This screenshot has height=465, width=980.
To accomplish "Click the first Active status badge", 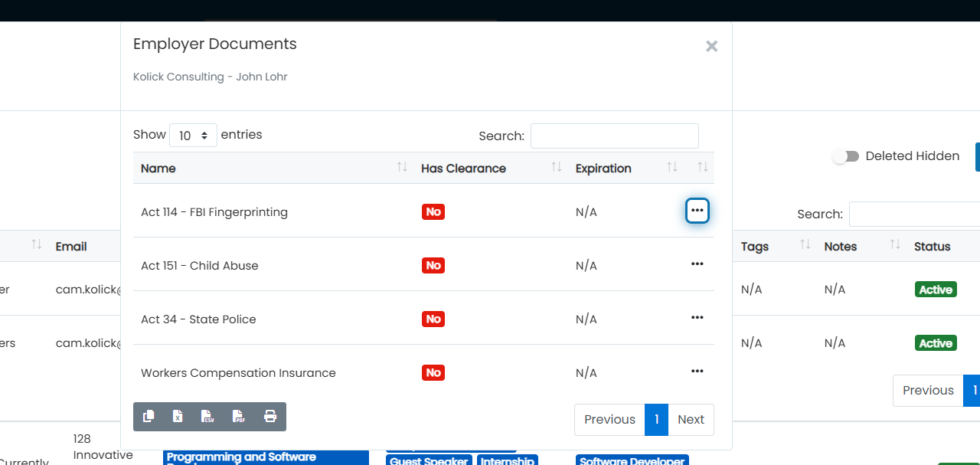I will click(x=936, y=290).
